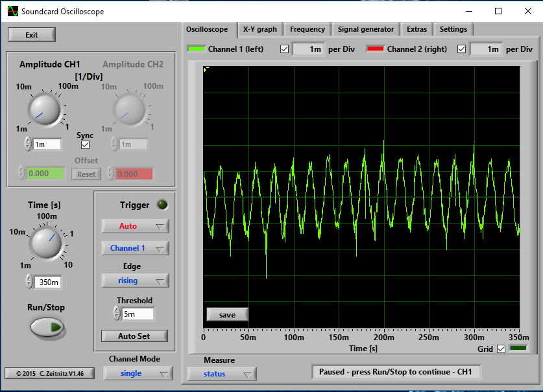
Task: Toggle the Grid checkbox
Action: (x=501, y=349)
